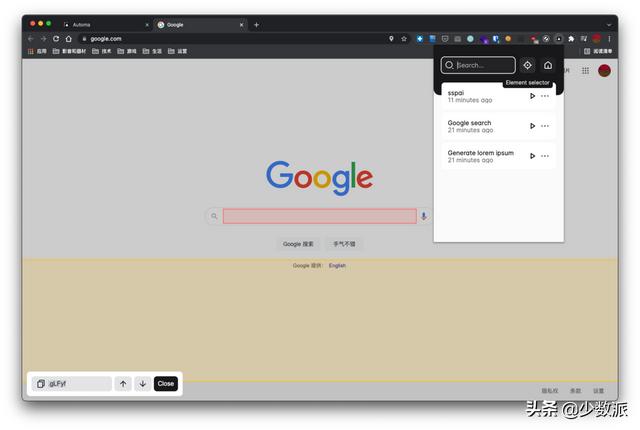The width and height of the screenshot is (640, 430).
Task: Click the Google 搜索 button
Action: point(298,244)
